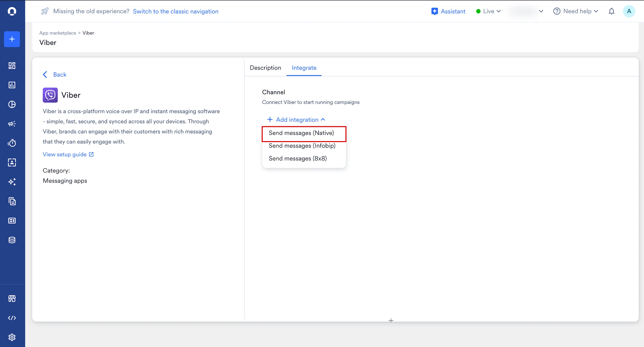Open the database data platform icon in sidebar
This screenshot has width=644, height=347.
[x=12, y=240]
